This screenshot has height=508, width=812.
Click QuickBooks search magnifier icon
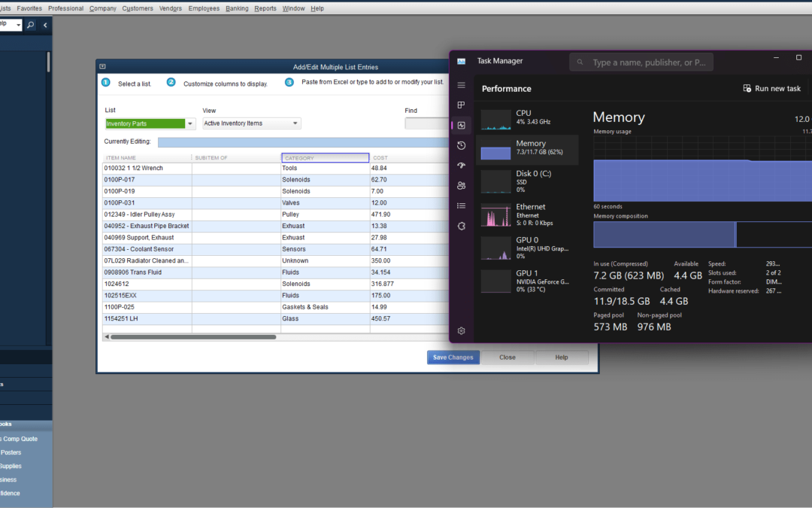[31, 24]
